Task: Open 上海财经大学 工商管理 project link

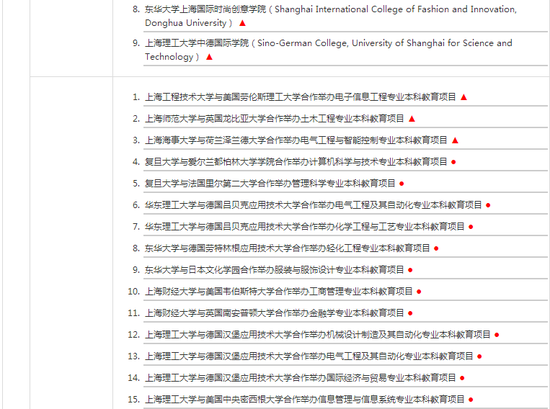Action: click(x=279, y=291)
